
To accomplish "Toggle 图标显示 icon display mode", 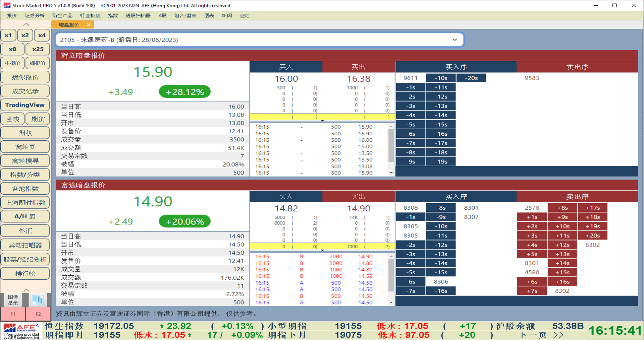I will (13, 300).
